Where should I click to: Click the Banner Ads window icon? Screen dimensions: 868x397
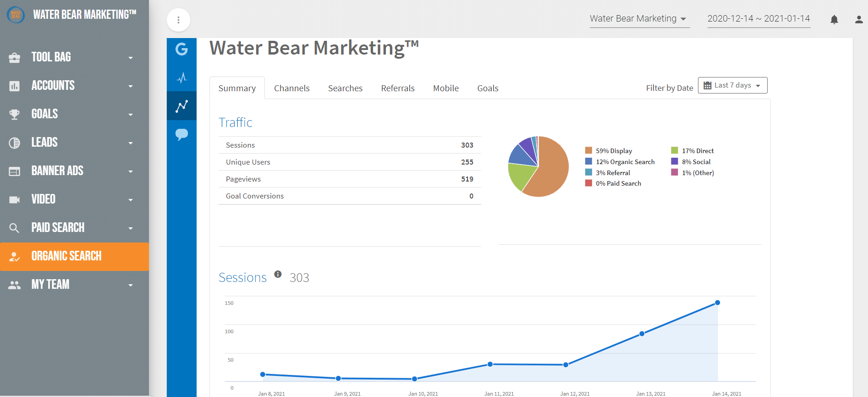(15, 171)
